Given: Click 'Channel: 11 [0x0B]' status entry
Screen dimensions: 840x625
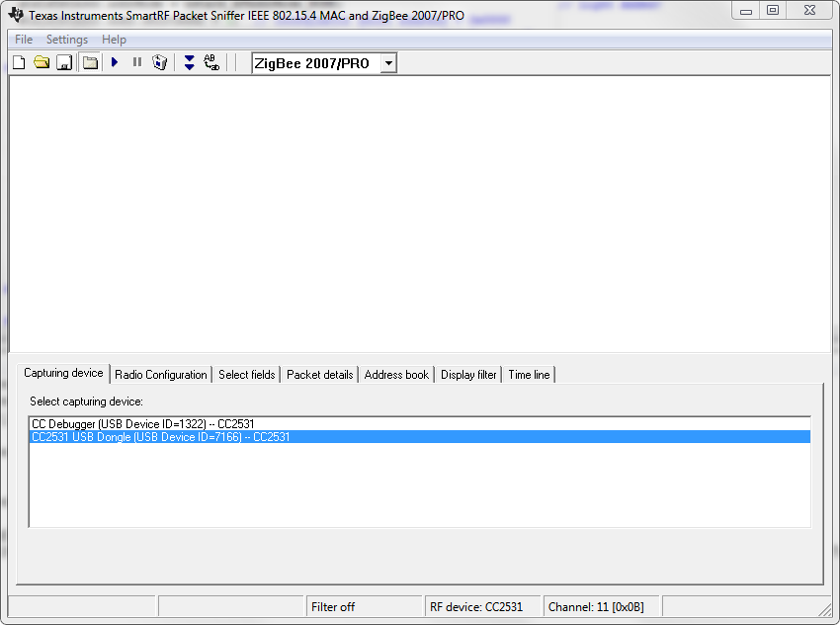Looking at the screenshot, I should coord(602,607).
